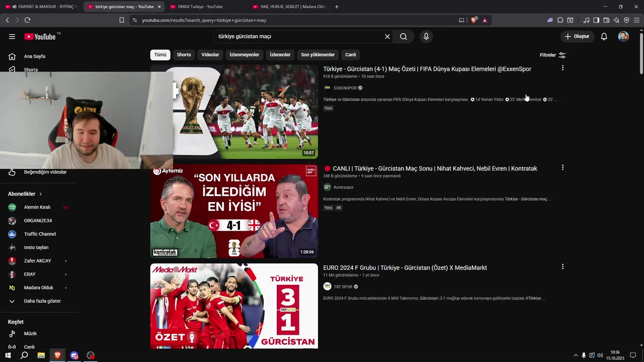Image resolution: width=644 pixels, height=362 pixels.
Task: Clear the search box with the X icon
Action: pos(387,36)
